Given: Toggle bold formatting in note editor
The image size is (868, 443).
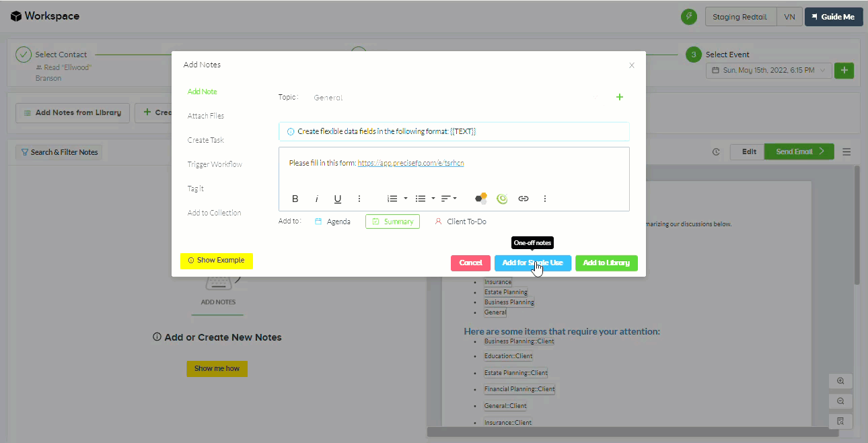Looking at the screenshot, I should pos(295,199).
